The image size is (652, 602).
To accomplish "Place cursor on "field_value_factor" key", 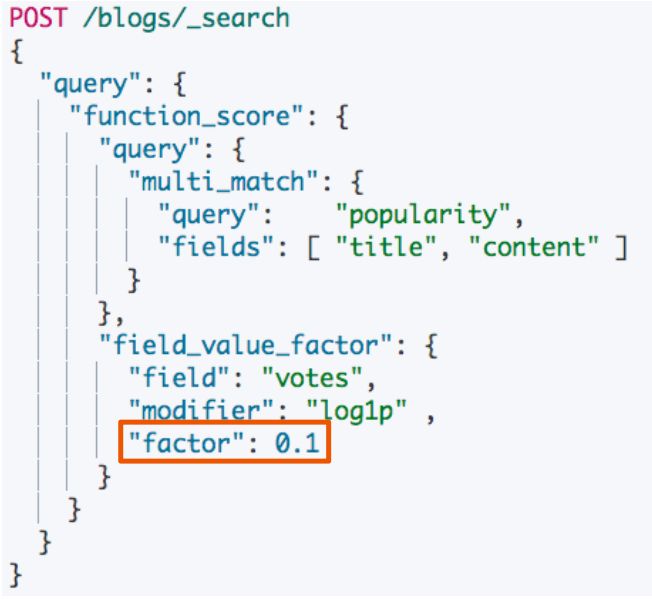I will pyautogui.click(x=246, y=345).
